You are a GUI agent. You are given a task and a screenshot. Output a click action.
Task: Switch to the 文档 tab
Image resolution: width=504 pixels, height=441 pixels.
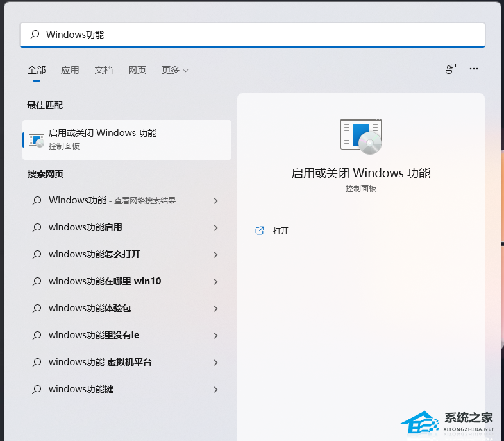point(103,70)
